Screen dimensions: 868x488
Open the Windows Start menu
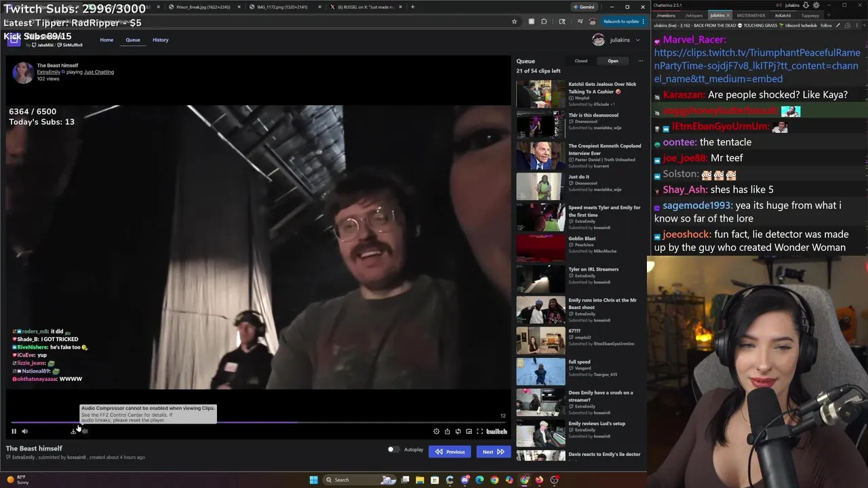coord(313,480)
